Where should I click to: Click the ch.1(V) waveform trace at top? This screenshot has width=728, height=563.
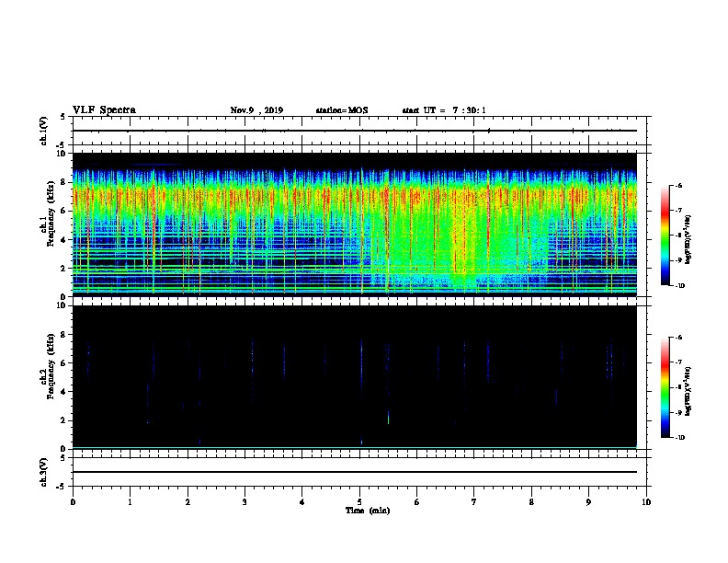pos(355,131)
